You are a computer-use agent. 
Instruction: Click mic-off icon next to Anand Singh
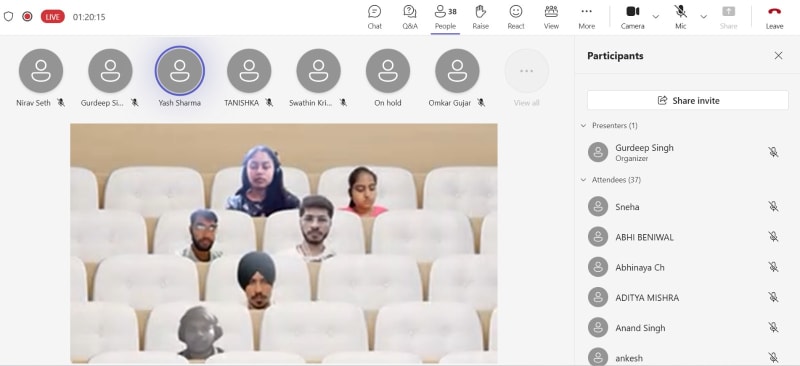pos(773,328)
